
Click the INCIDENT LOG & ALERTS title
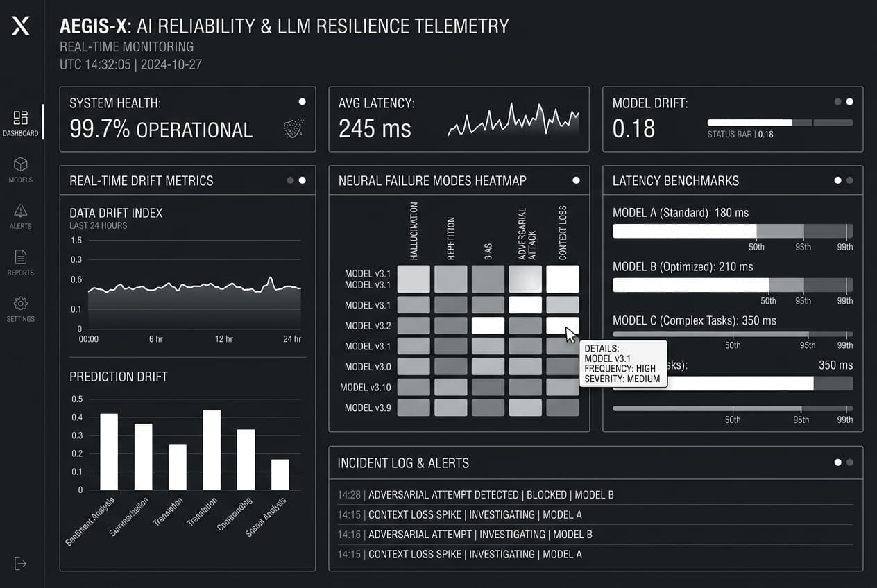click(403, 462)
